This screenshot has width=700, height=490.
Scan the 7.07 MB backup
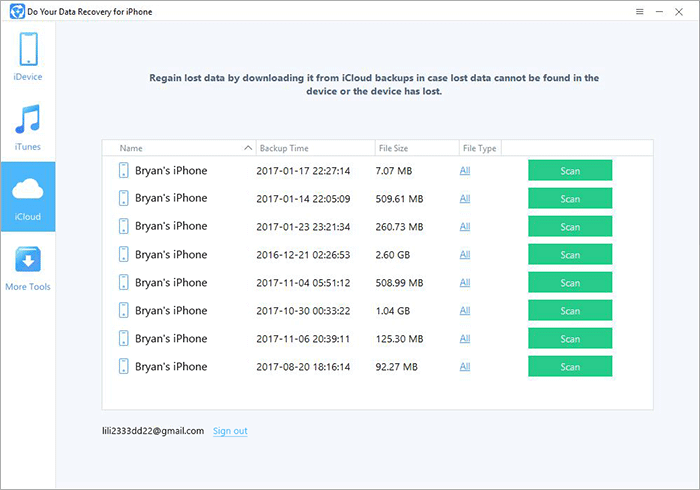tap(570, 170)
